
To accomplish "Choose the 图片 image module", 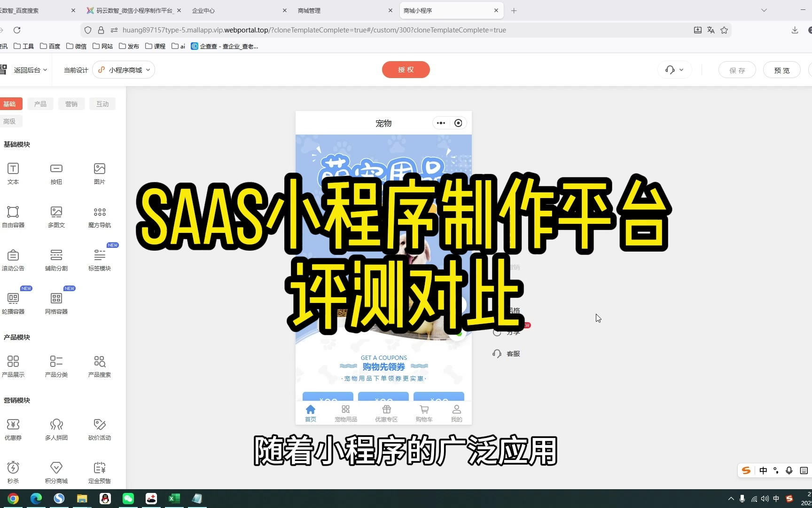I will pos(100,169).
